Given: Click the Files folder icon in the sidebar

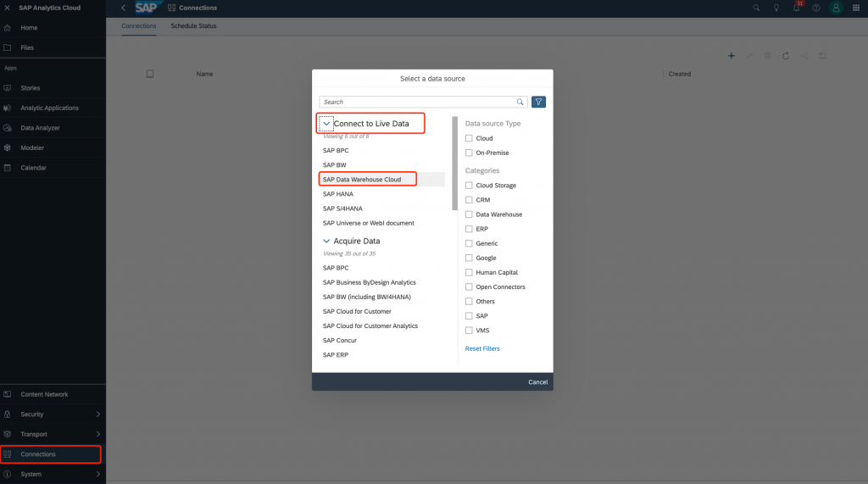Looking at the screenshot, I should point(7,47).
